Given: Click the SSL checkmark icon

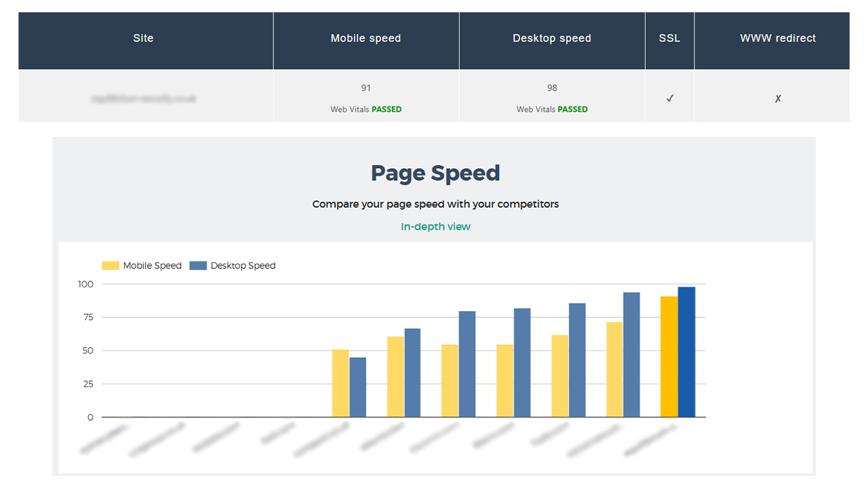Looking at the screenshot, I should (x=669, y=98).
